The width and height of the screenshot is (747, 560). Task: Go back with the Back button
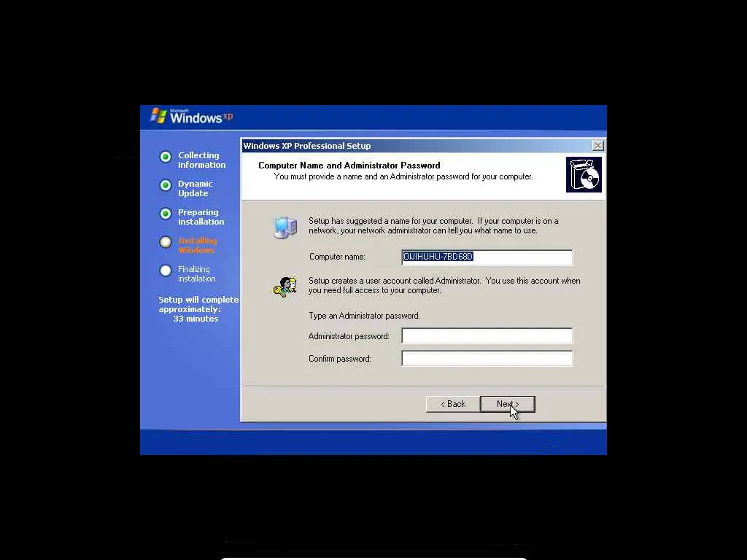pos(452,404)
